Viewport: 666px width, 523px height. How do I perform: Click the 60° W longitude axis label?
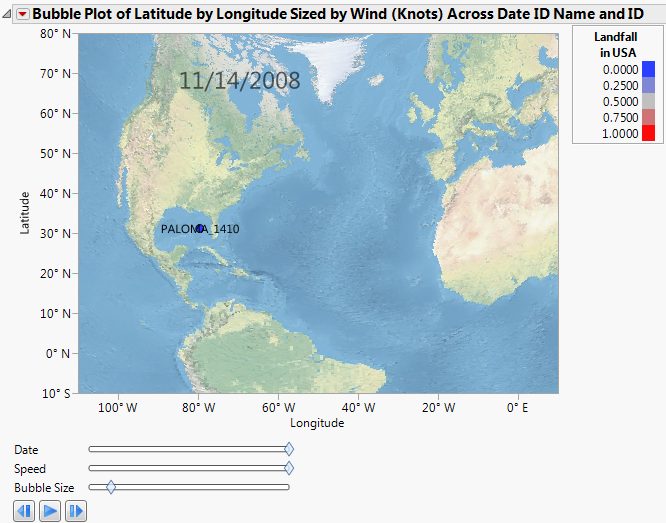[x=278, y=408]
